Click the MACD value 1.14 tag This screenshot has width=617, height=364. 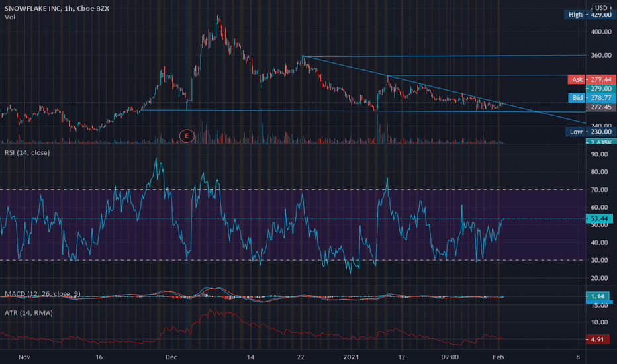[x=598, y=296]
